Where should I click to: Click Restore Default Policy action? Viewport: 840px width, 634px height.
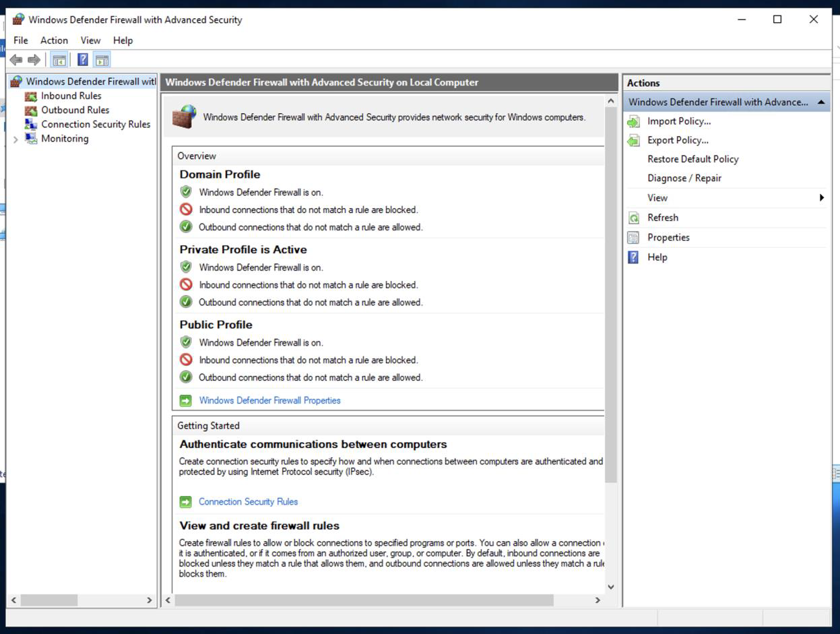[x=693, y=160]
